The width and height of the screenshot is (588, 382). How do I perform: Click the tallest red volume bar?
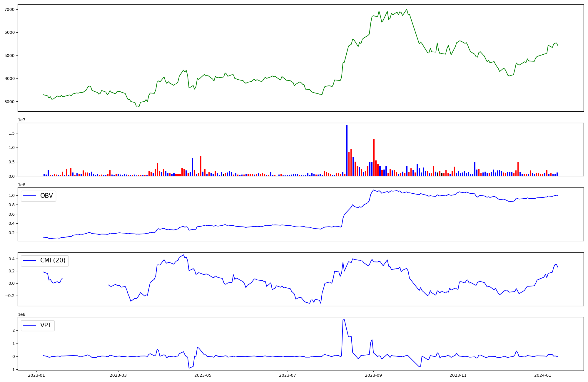374,158
